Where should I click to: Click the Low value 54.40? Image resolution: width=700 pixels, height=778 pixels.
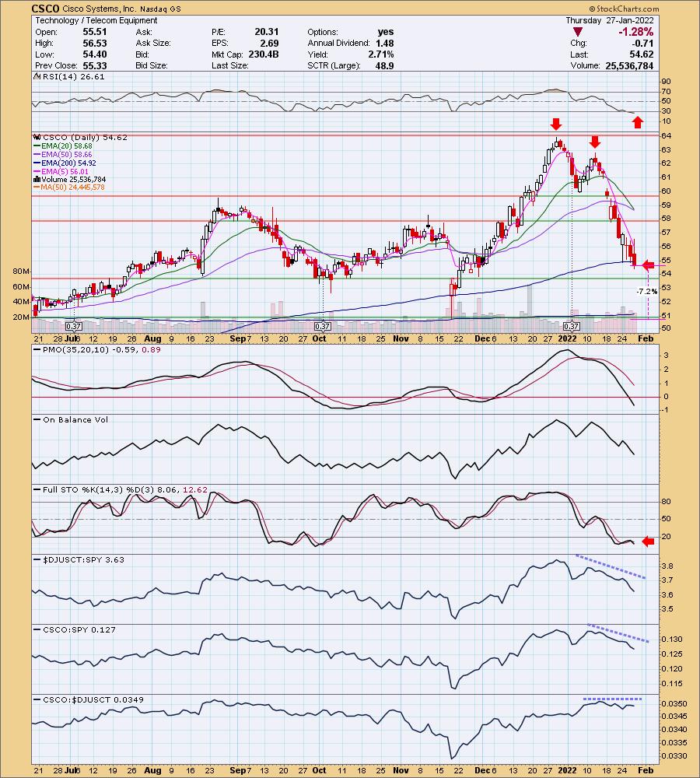pyautogui.click(x=95, y=54)
